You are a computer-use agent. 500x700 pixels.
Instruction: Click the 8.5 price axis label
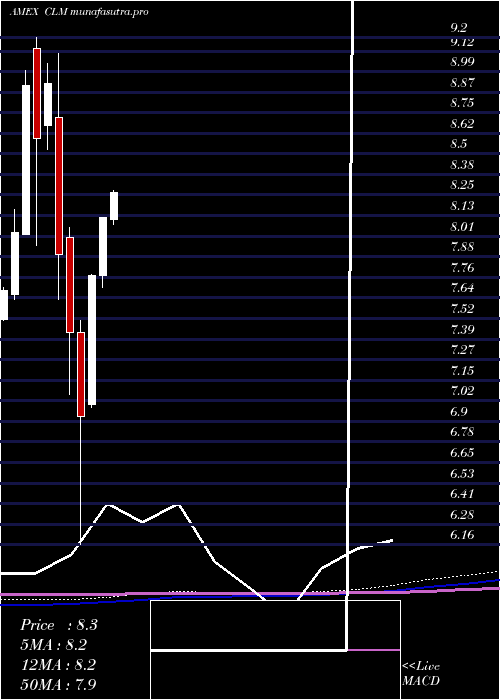point(458,144)
